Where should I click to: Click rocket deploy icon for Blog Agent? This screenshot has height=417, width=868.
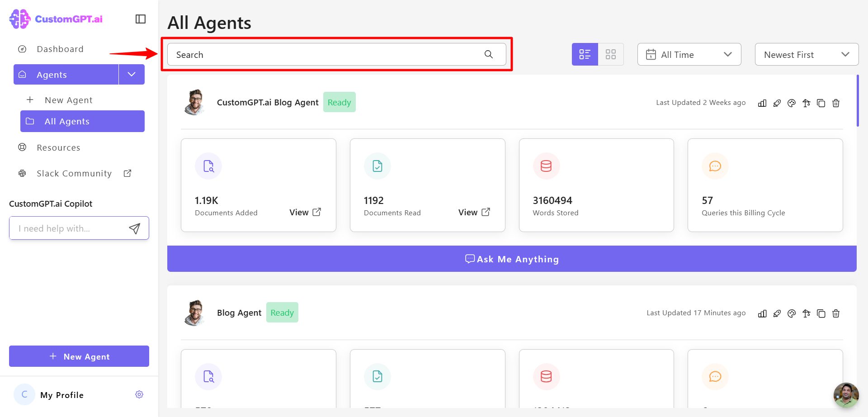click(777, 313)
